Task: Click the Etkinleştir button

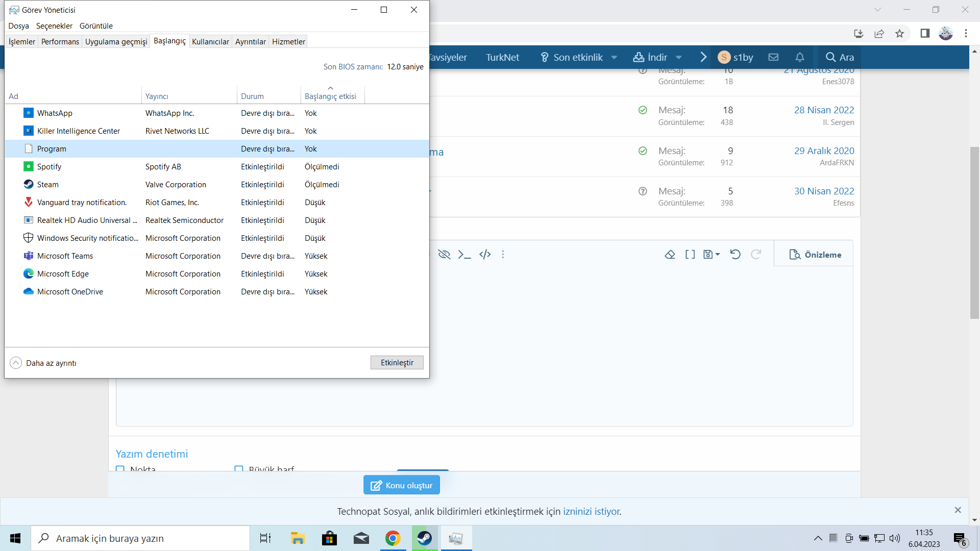Action: click(397, 363)
